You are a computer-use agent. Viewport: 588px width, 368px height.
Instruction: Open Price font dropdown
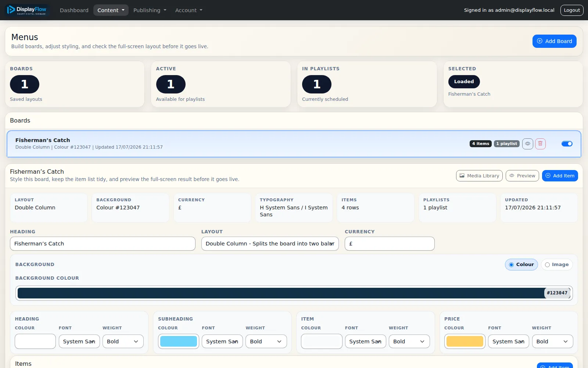point(508,342)
